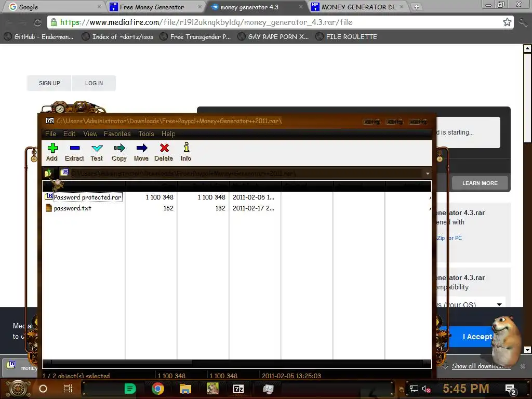Screen dimensions: 532x399
Task: Click the Copy toolbar icon
Action: 119,148
